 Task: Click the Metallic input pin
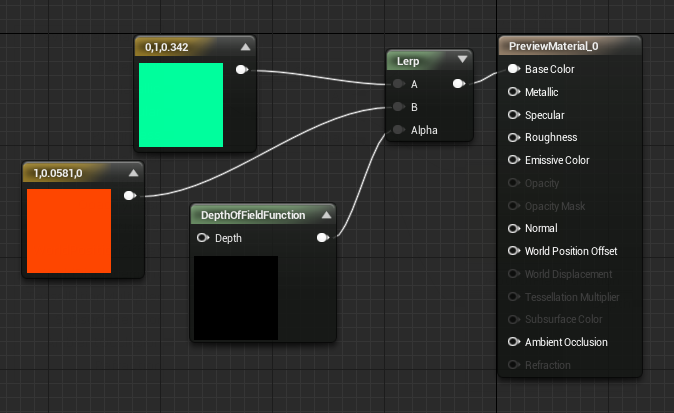pos(514,92)
